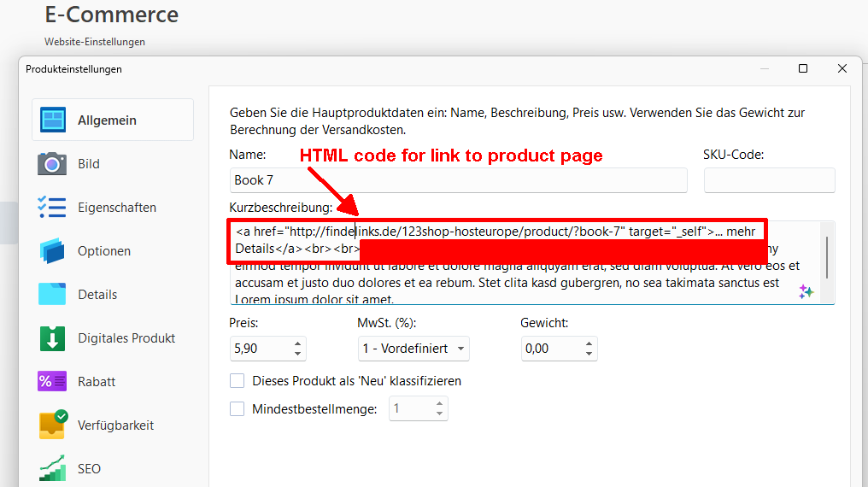Maximize the Produkteinstellungen dialog
The image size is (868, 487).
click(x=803, y=69)
